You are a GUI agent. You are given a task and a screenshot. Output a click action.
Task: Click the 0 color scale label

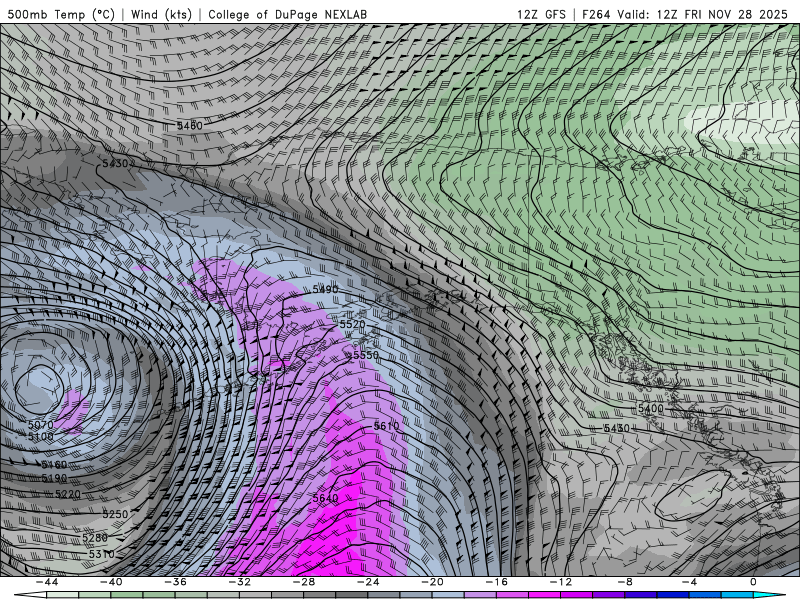coord(753,582)
